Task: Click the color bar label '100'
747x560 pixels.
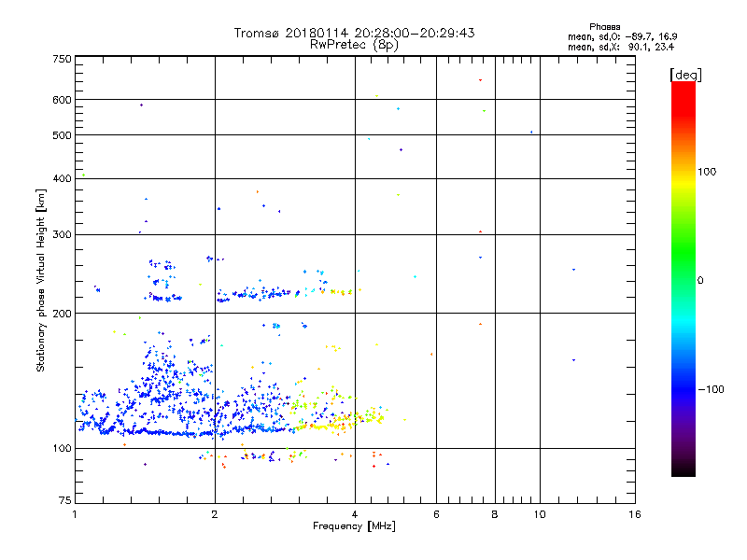Action: [707, 172]
